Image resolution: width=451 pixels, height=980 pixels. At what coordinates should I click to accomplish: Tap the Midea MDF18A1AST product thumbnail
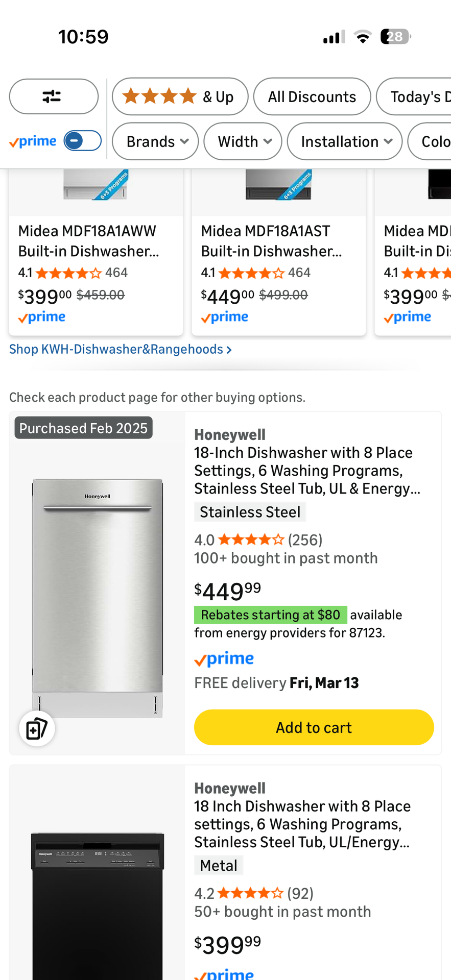click(278, 189)
